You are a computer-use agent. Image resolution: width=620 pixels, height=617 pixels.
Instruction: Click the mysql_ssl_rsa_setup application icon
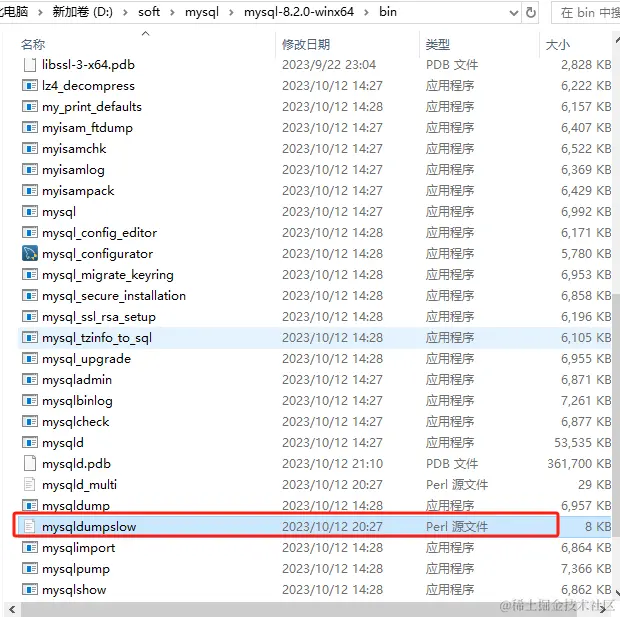point(30,316)
